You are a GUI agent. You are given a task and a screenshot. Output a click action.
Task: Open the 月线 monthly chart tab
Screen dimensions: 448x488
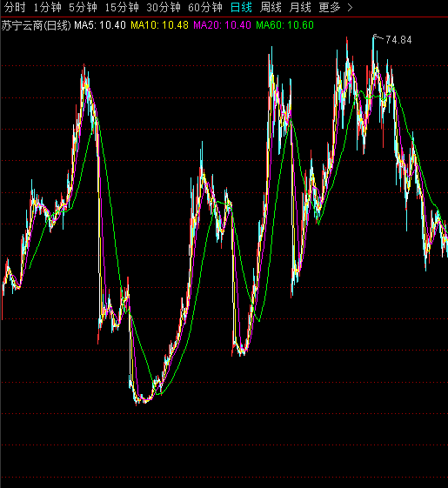coord(300,8)
